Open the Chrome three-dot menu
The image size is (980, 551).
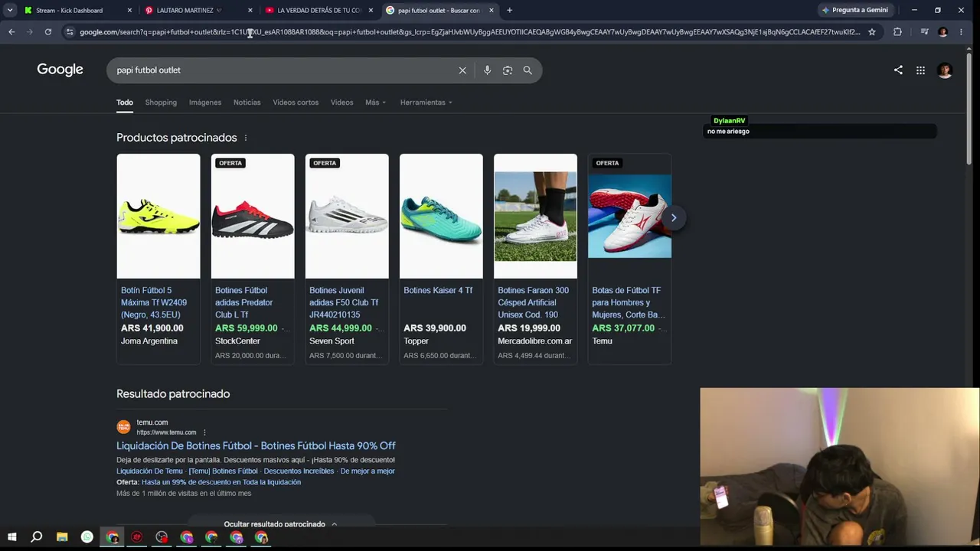tap(961, 32)
